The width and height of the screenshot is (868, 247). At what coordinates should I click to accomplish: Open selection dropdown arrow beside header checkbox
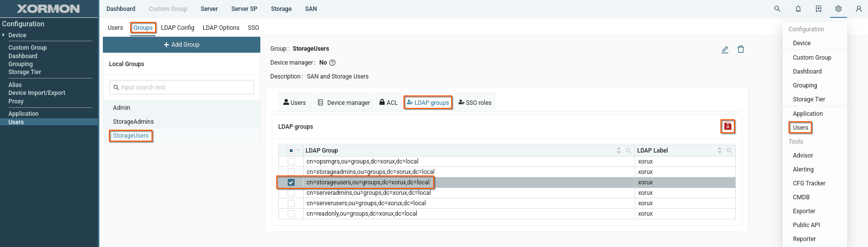point(298,151)
